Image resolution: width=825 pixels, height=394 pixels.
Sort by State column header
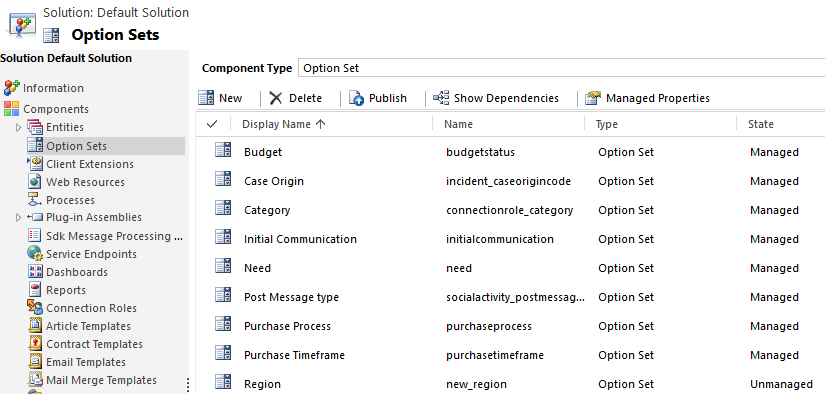pos(761,124)
